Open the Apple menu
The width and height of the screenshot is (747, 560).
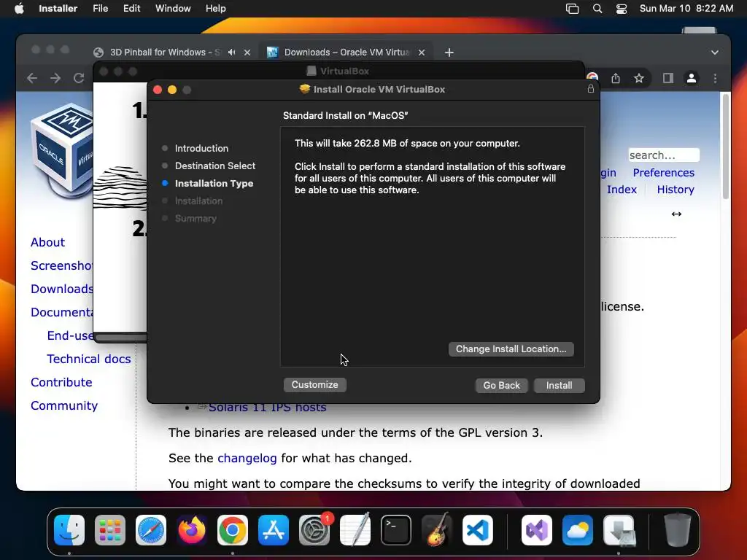pyautogui.click(x=19, y=9)
